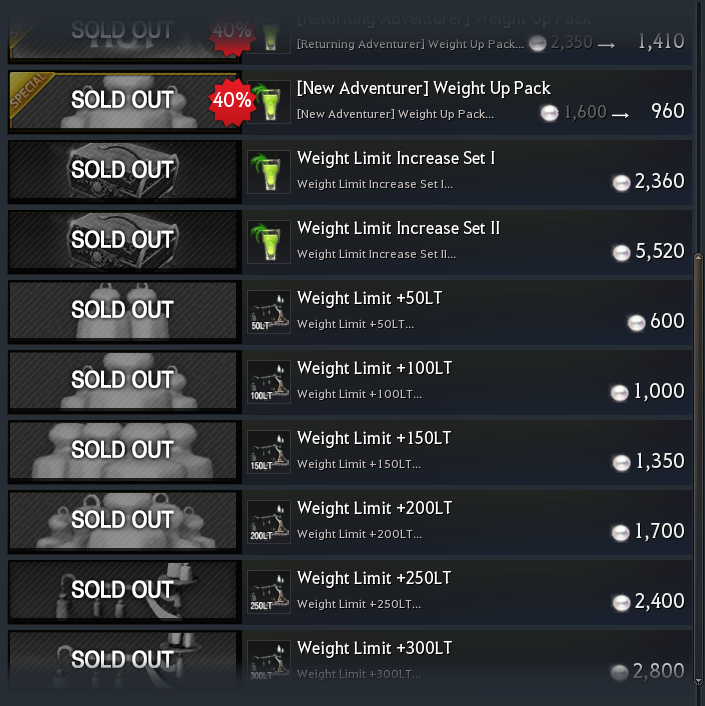705x706 pixels.
Task: Click the sold out New Adventurer pack thumbnail
Action: point(123,100)
